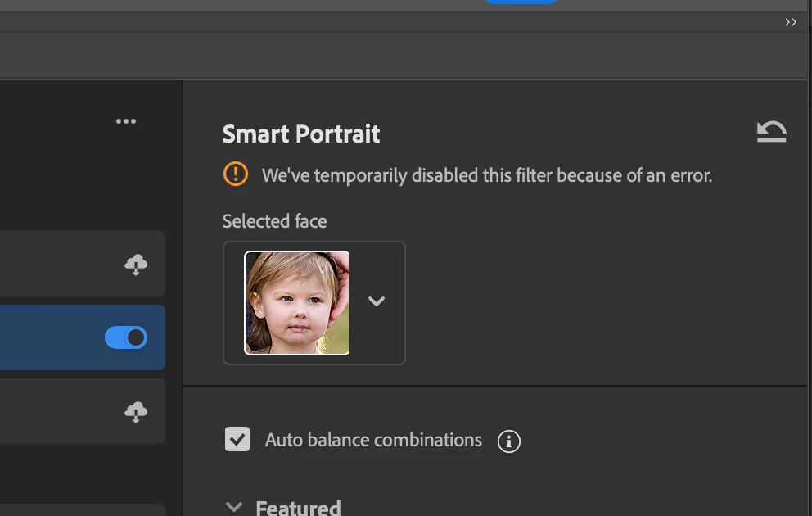The width and height of the screenshot is (812, 516).
Task: Select the child's face thumbnail
Action: click(x=297, y=303)
